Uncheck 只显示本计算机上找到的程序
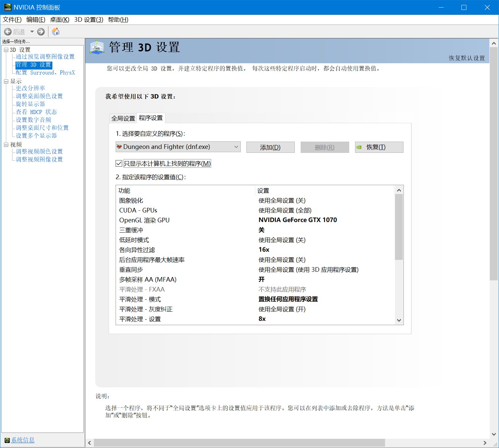 click(x=119, y=163)
